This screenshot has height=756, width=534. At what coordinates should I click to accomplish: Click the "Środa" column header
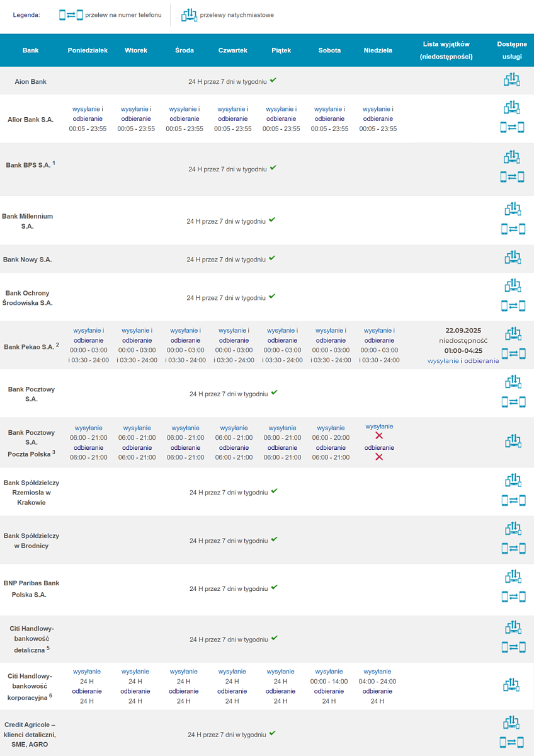pos(185,50)
